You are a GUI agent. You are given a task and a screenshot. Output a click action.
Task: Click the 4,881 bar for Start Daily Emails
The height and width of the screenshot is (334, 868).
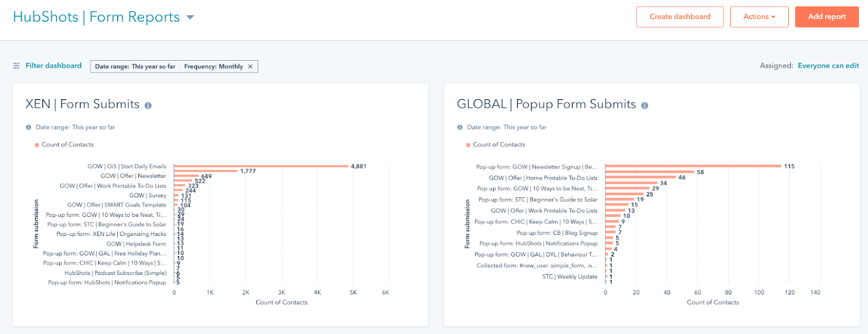pyautogui.click(x=261, y=166)
